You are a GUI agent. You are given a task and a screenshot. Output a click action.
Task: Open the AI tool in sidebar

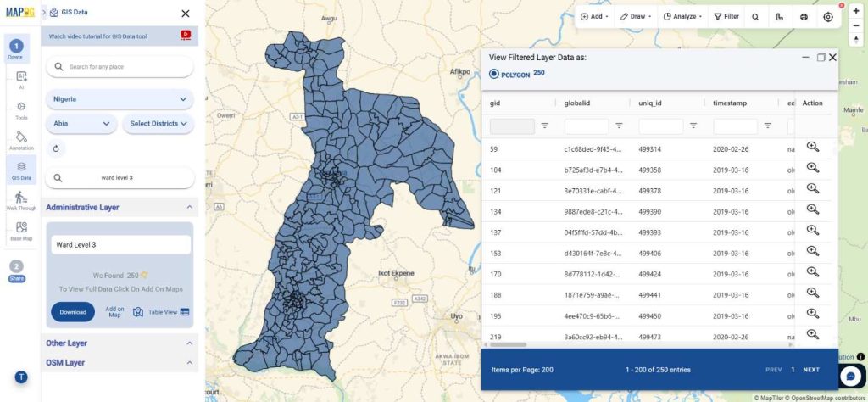[x=21, y=79]
